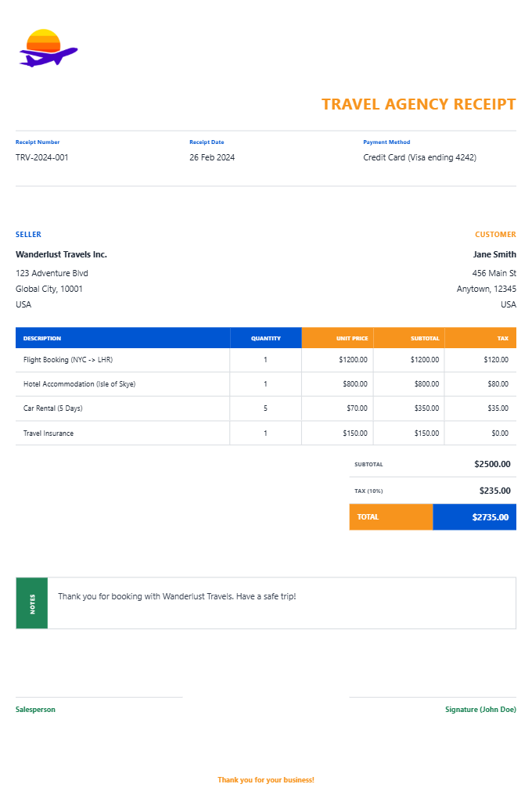Click the Salesperson label

(x=35, y=710)
